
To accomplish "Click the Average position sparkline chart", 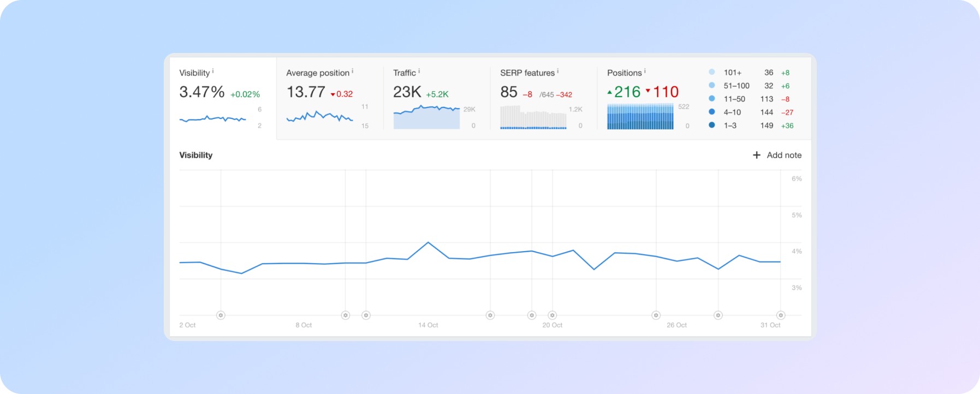I will tap(320, 116).
